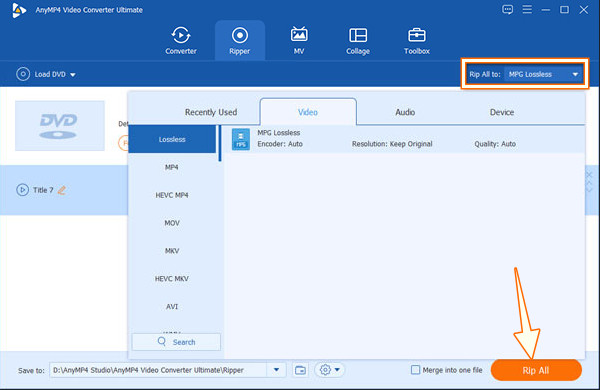
Task: Select the MP4 format category
Action: coord(172,167)
